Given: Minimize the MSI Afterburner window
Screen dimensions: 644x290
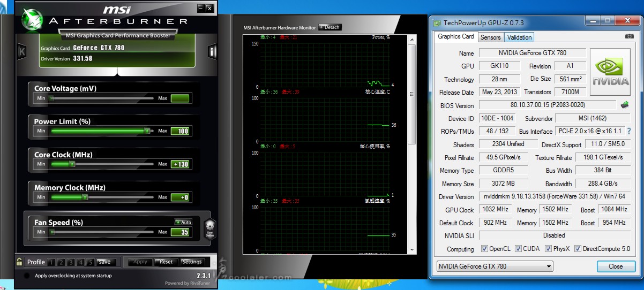Looking at the screenshot, I should point(200,7).
